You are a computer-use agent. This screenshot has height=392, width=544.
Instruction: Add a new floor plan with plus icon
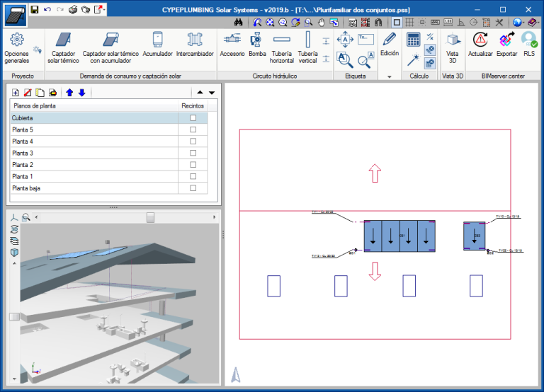coord(16,93)
